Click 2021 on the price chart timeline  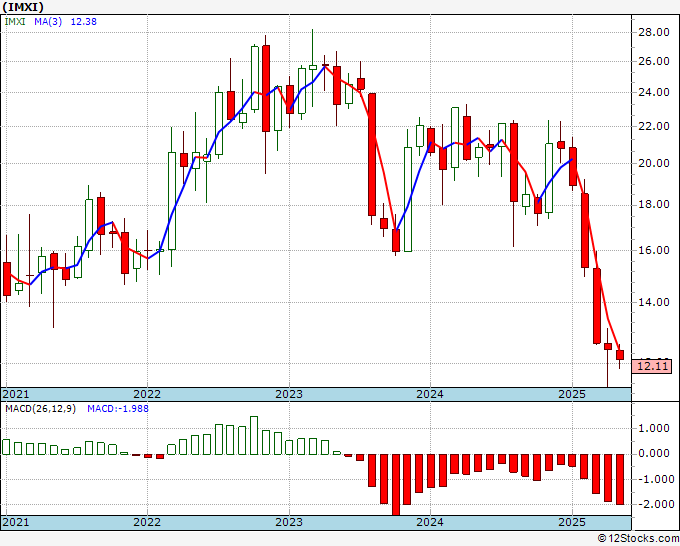pyautogui.click(x=16, y=394)
